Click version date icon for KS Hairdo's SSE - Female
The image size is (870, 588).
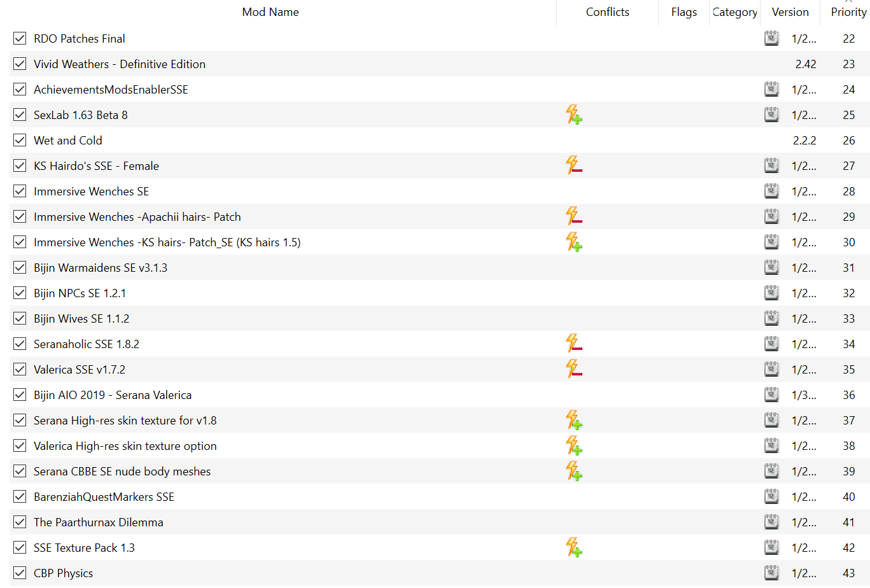[x=771, y=165]
